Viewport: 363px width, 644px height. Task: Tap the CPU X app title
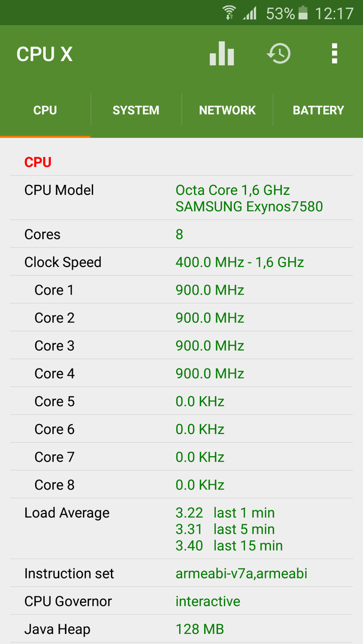pos(44,54)
